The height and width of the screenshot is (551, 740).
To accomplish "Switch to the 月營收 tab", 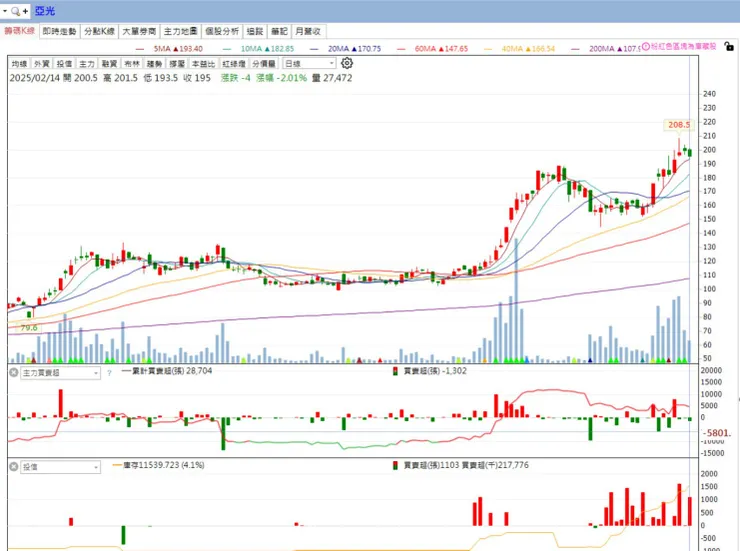I will (308, 31).
